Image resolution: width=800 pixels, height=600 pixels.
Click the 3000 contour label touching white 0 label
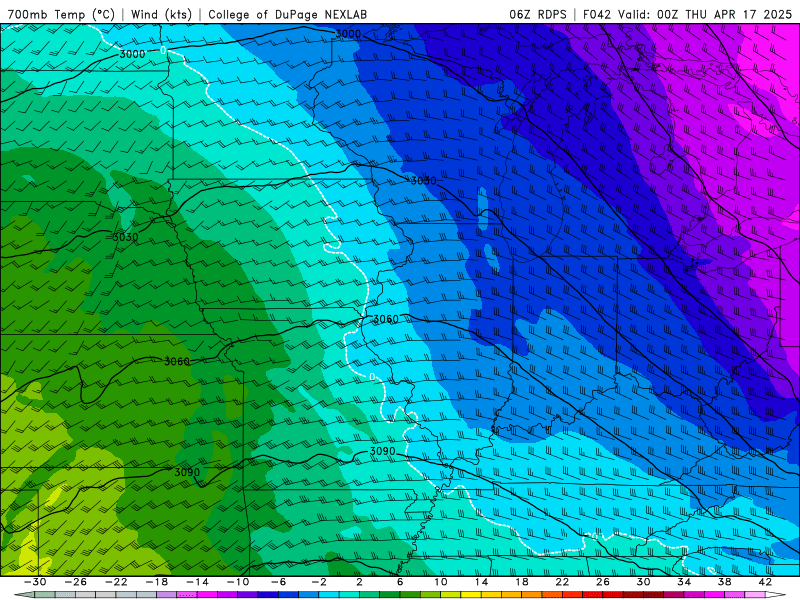click(133, 54)
